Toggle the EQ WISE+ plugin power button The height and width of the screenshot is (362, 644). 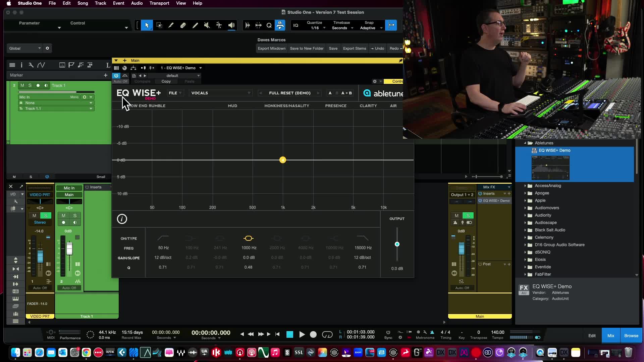point(116,76)
